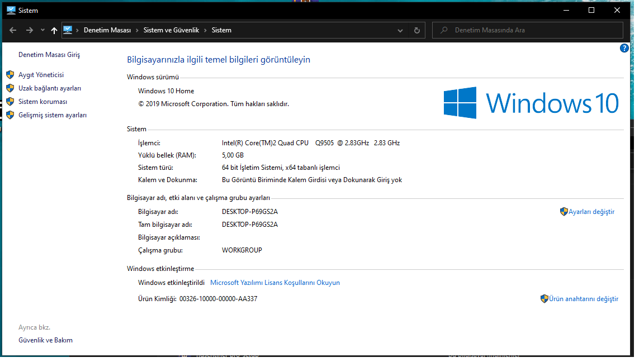Screen dimensions: 644x362
Task: Expand the chevron before Denetim Masası
Action: coord(77,30)
